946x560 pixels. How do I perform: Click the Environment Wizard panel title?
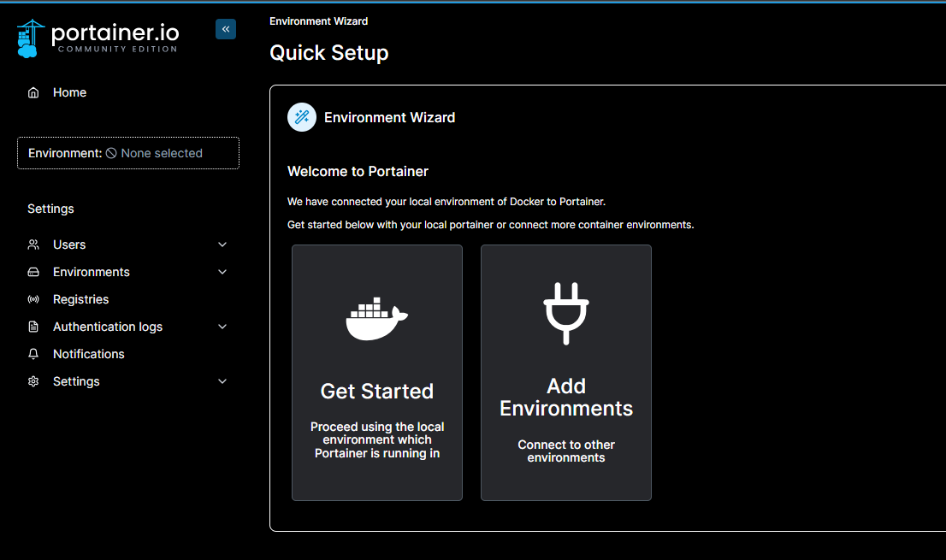[390, 117]
